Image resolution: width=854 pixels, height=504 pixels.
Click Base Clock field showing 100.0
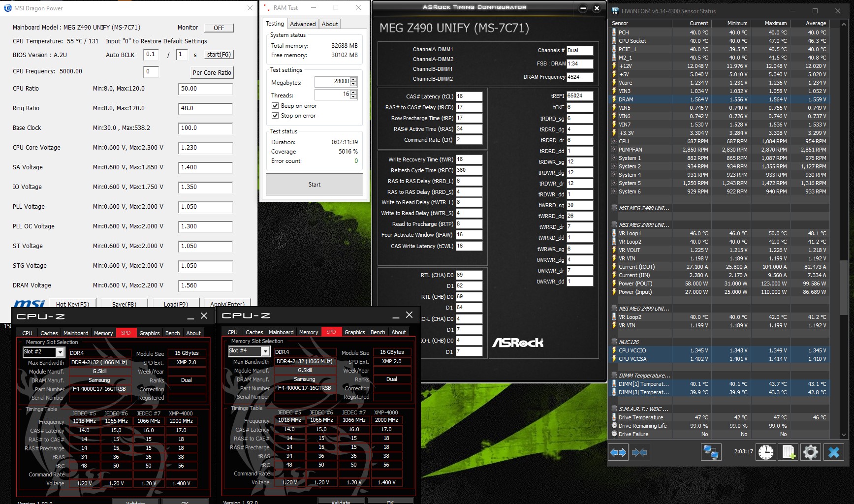pos(205,128)
